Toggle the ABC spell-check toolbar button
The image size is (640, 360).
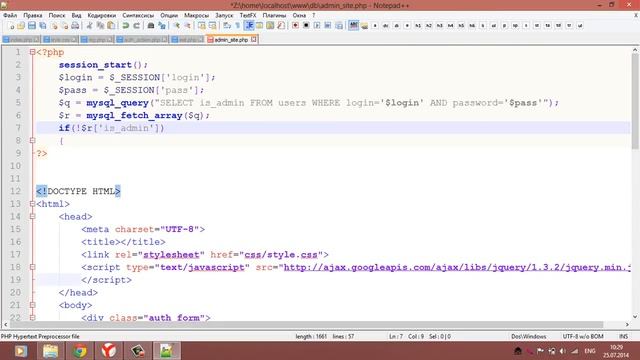[353, 26]
